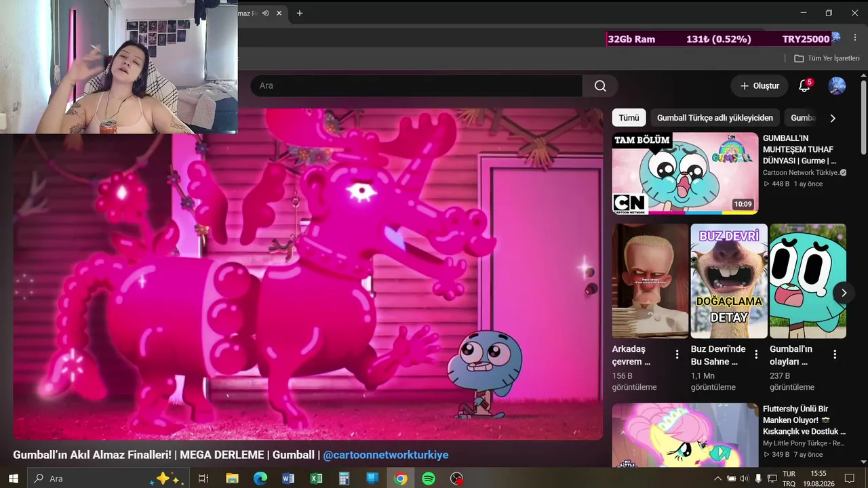Viewport: 868px width, 488px height.
Task: Open YouTube notifications bell
Action: [x=804, y=86]
